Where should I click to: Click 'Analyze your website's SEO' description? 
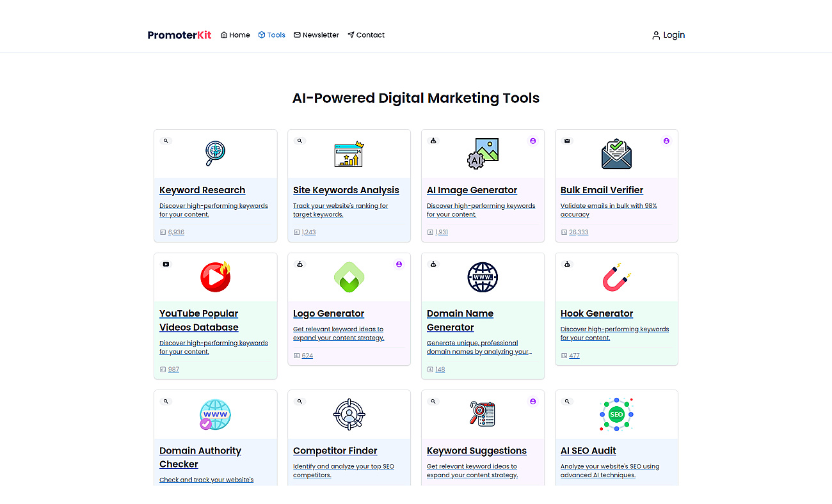[610, 471]
